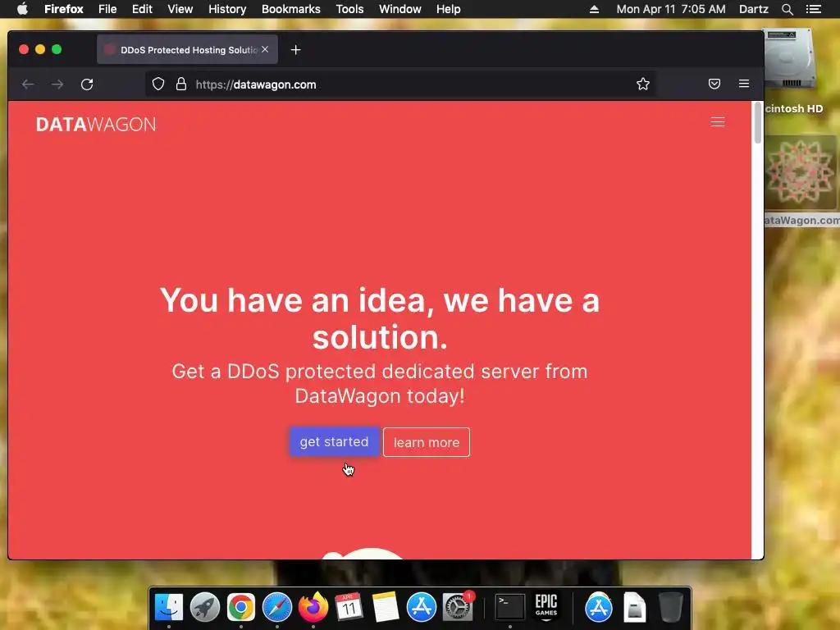Open the View menu

pyautogui.click(x=180, y=9)
